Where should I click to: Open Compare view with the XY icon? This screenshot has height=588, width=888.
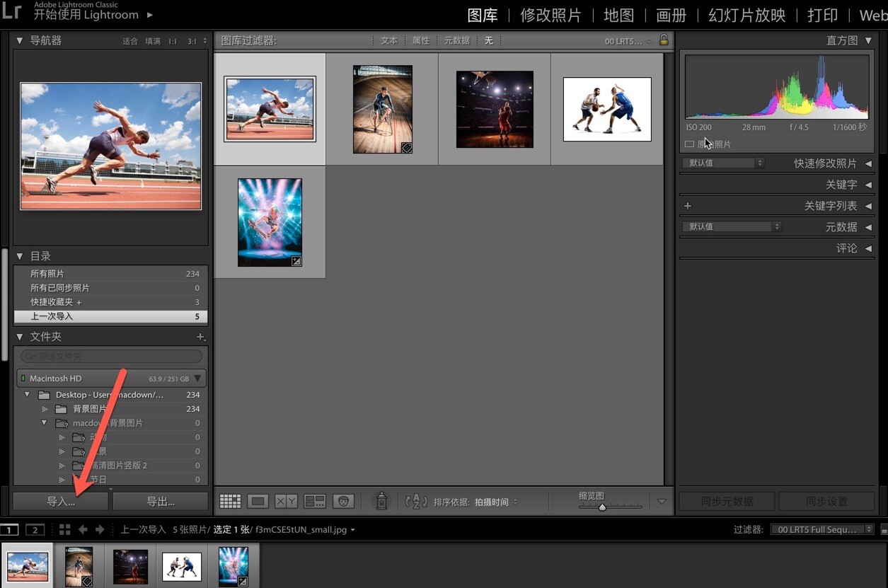(x=285, y=501)
